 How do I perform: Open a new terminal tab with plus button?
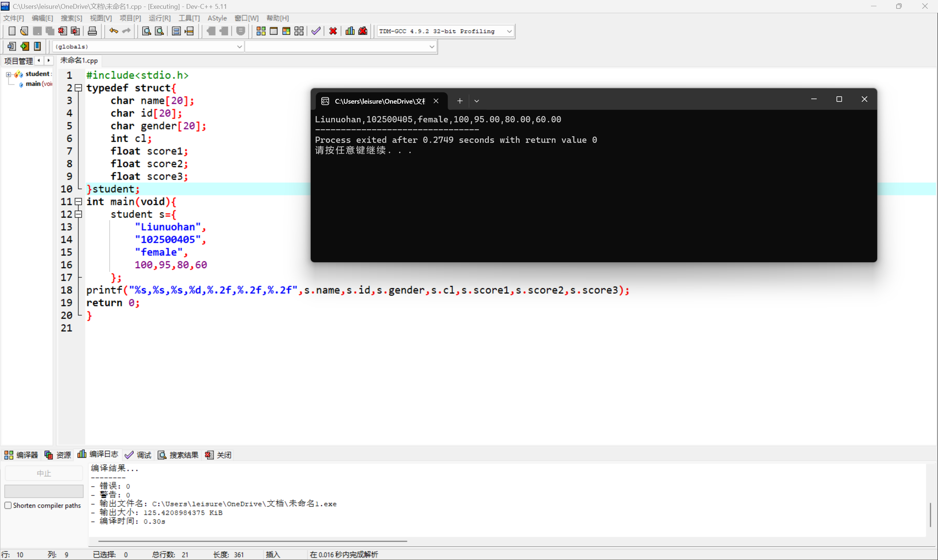tap(459, 101)
